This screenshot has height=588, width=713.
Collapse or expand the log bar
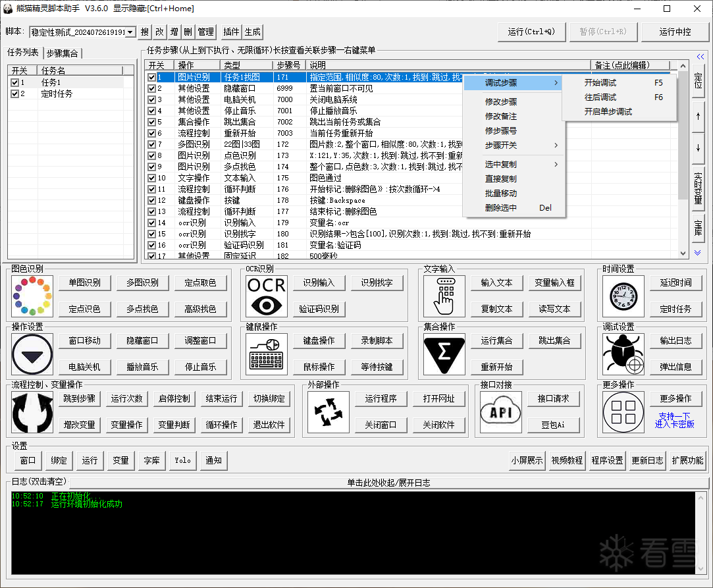point(389,483)
